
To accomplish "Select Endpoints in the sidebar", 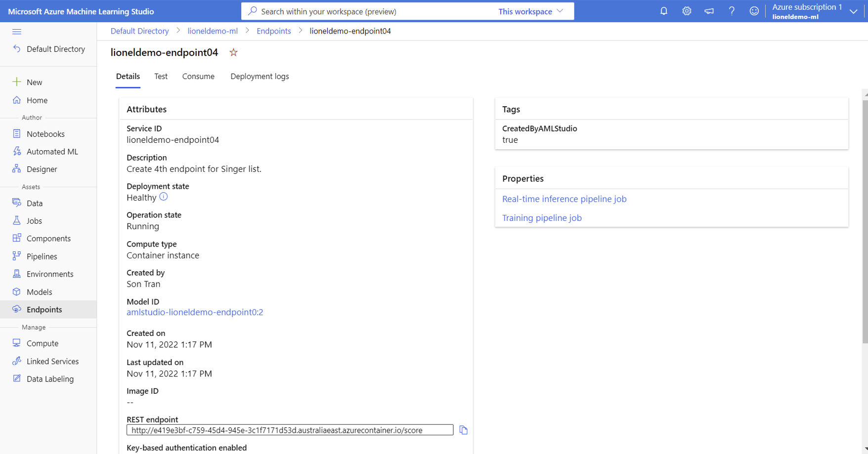I will click(x=48, y=309).
